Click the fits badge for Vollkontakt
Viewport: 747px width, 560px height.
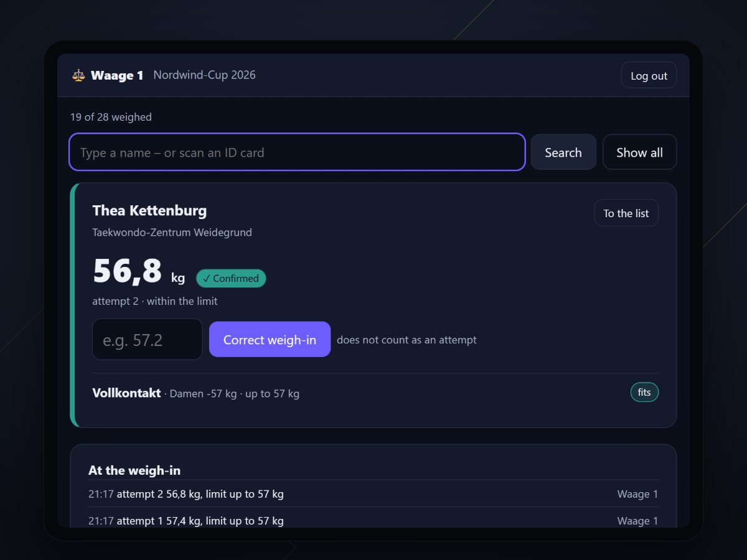(x=644, y=393)
